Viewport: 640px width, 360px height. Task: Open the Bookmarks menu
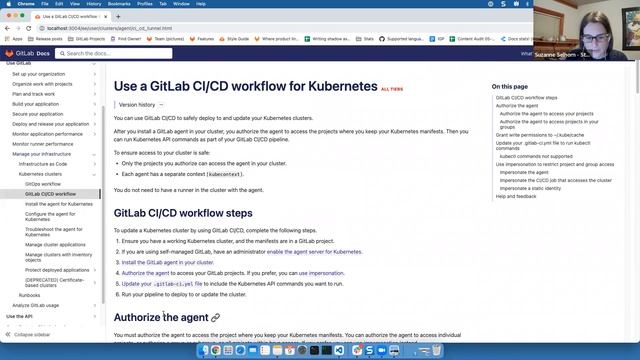pos(119,4)
